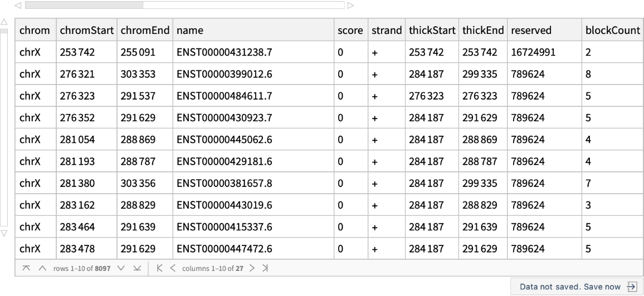The height and width of the screenshot is (296, 644).
Task: Select the blockCount column header
Action: (x=611, y=32)
